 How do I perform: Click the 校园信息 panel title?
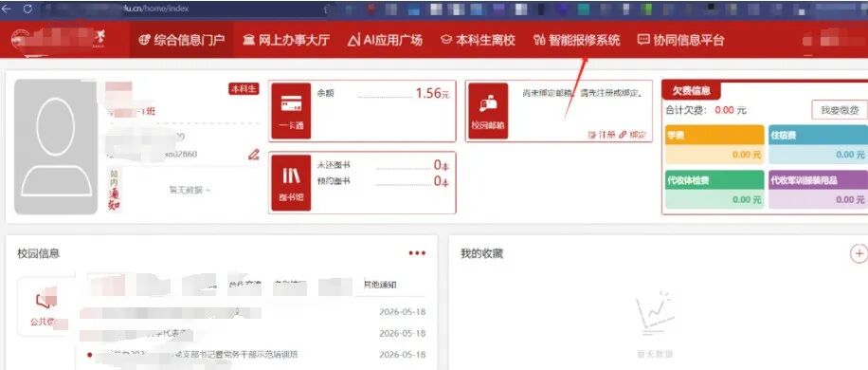[x=38, y=253]
